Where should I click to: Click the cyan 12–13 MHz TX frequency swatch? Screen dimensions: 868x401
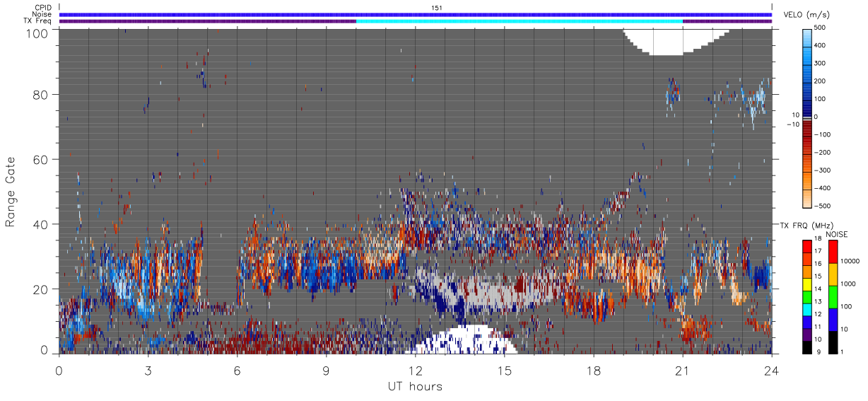pos(807,308)
